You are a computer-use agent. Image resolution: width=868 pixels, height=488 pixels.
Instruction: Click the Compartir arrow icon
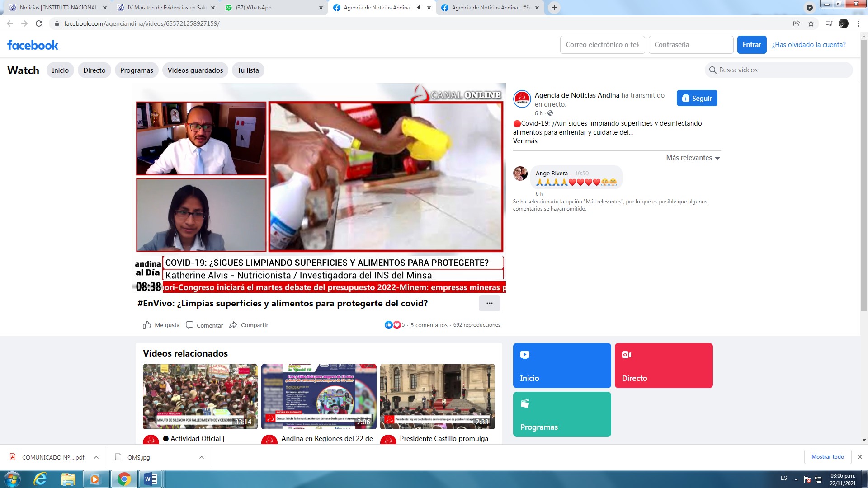[x=233, y=325]
